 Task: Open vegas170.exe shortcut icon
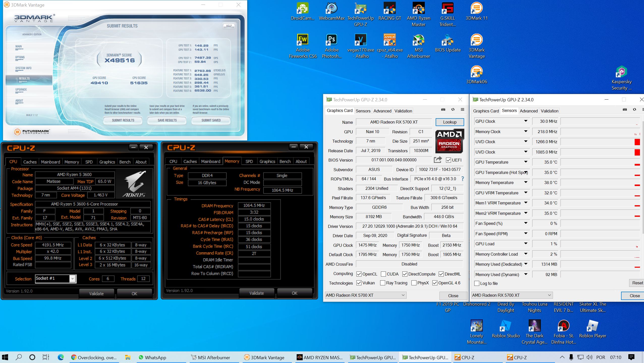click(360, 46)
